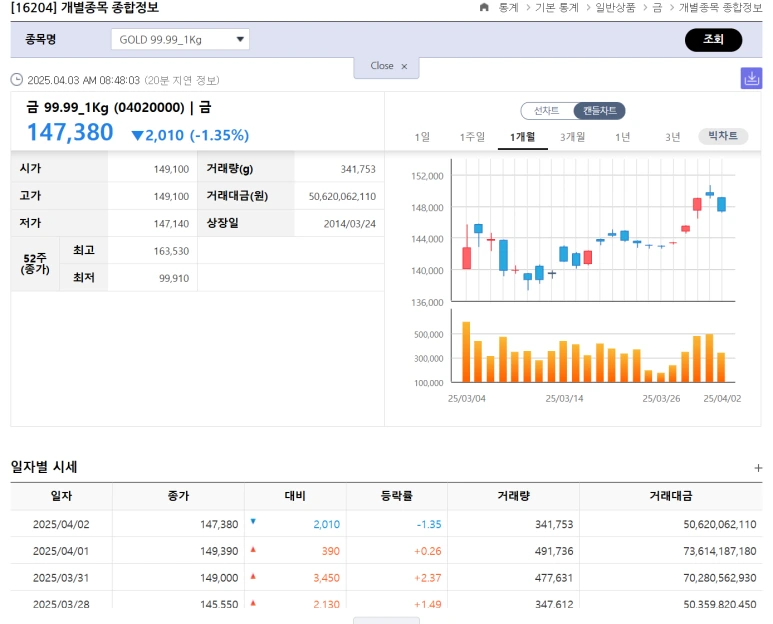The width and height of the screenshot is (773, 624).
Task: Click the down triangle in 2025/04/02 row
Action: pos(253,521)
